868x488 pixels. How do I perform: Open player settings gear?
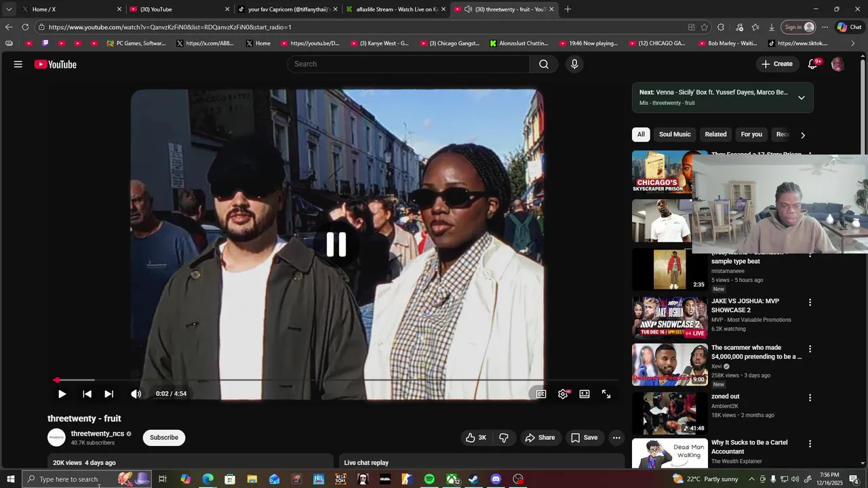point(563,394)
